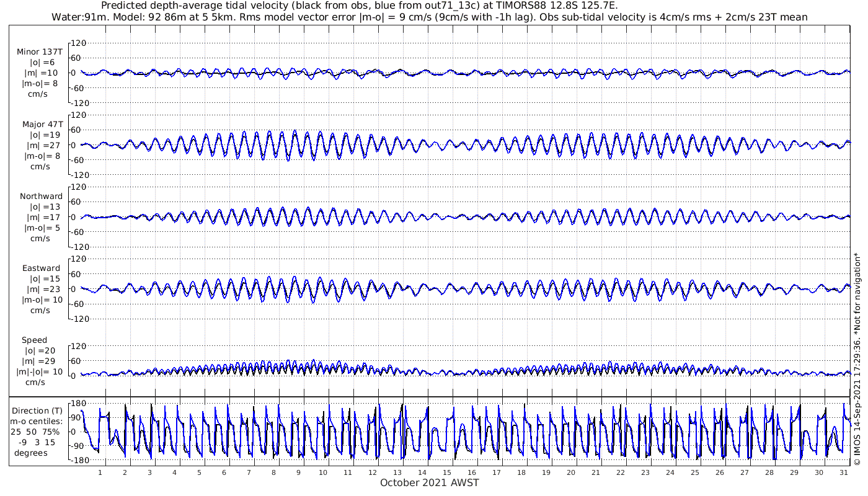
Task: Click the -90 tick on the Direction axis
Action: point(79,446)
